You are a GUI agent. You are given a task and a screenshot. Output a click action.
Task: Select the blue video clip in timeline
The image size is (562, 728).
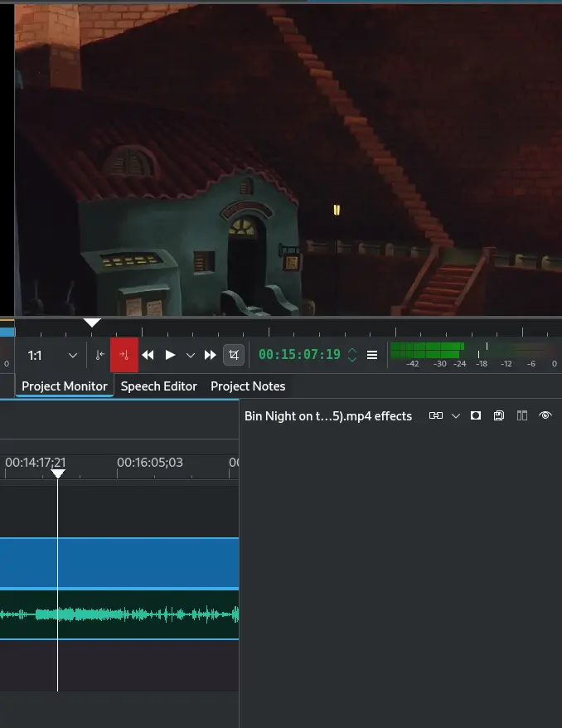click(x=119, y=563)
